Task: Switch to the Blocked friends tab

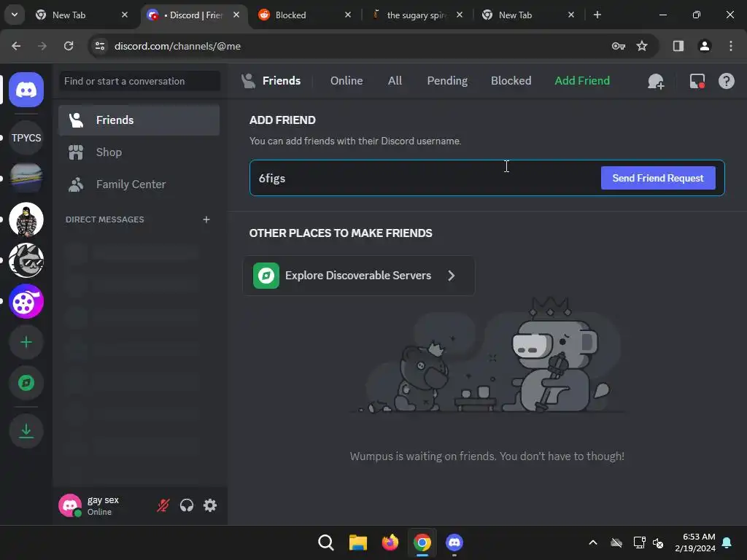Action: tap(511, 81)
